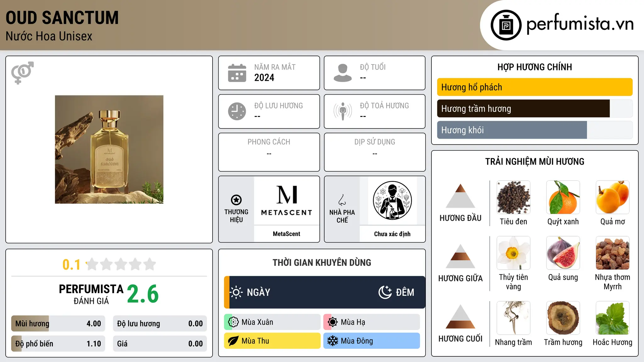Click the Perfumista score 2.6
This screenshot has height=362, width=644.
tap(143, 294)
